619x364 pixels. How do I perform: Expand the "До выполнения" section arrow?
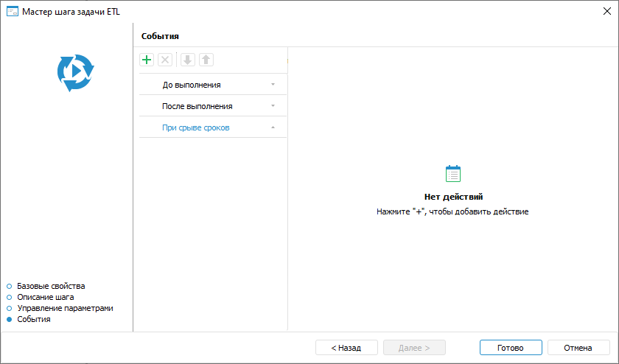[273, 85]
